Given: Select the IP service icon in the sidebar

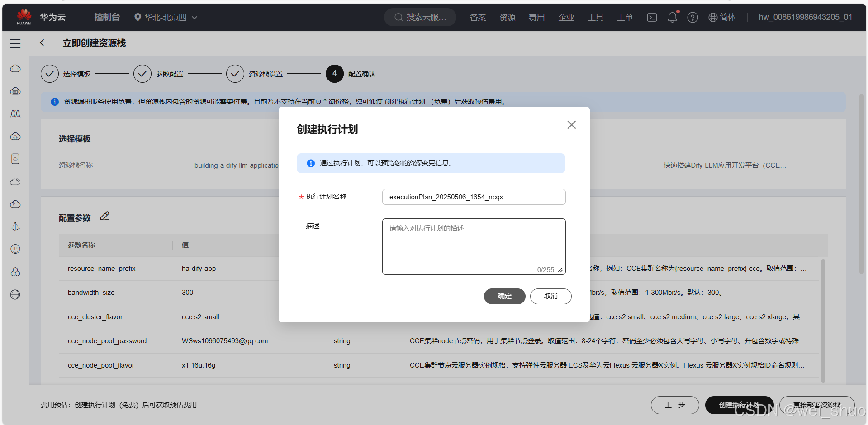Looking at the screenshot, I should pyautogui.click(x=15, y=249).
